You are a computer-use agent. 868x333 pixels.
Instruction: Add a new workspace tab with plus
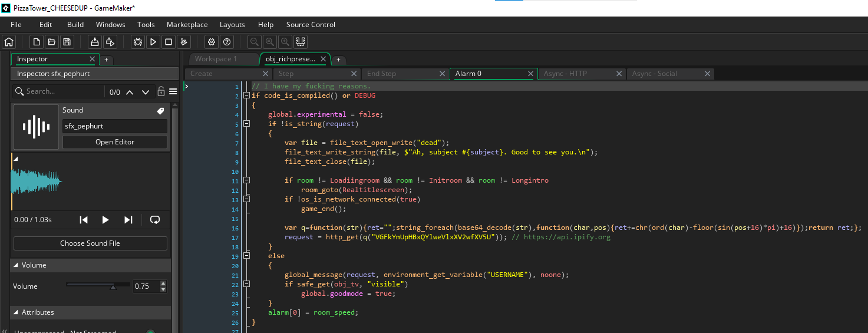coord(338,60)
